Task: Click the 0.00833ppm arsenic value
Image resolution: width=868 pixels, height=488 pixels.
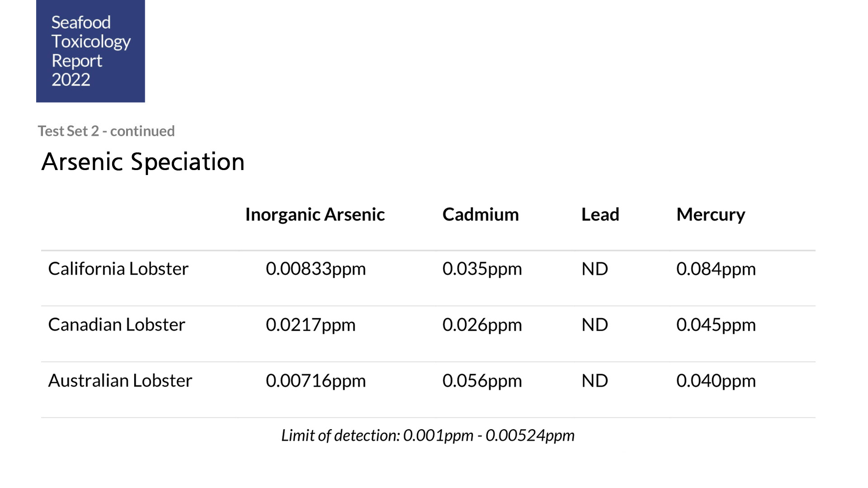Action: (x=316, y=269)
